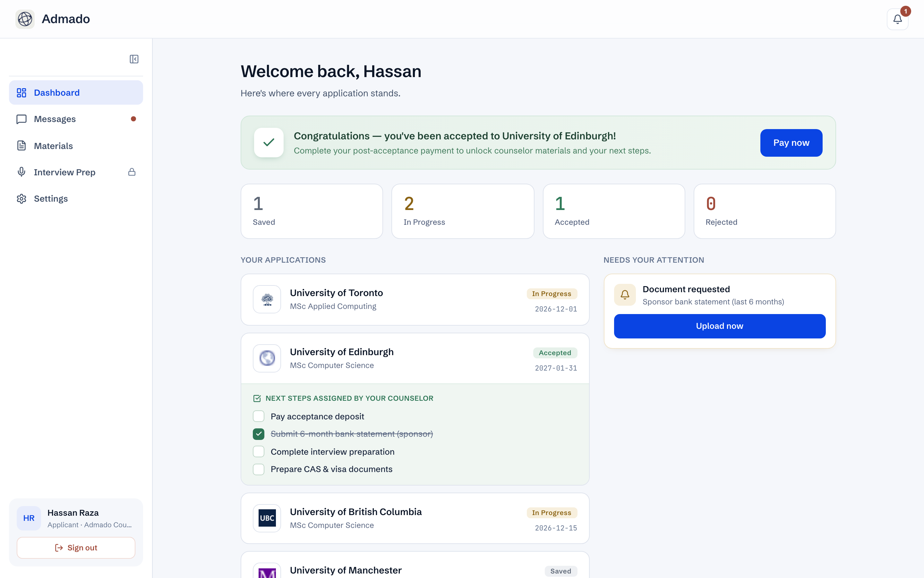
Task: Open the University of British Columbia application
Action: point(415,518)
